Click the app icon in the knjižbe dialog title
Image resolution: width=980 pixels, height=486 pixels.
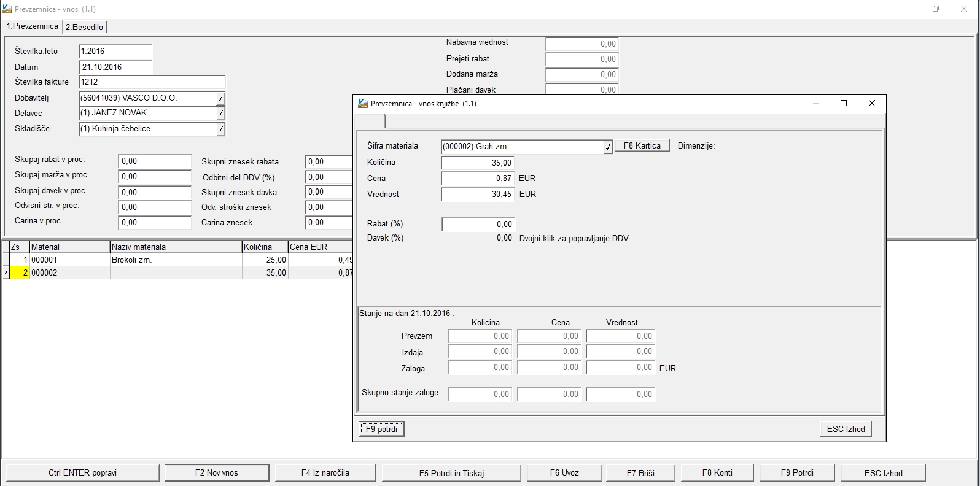[x=364, y=103]
